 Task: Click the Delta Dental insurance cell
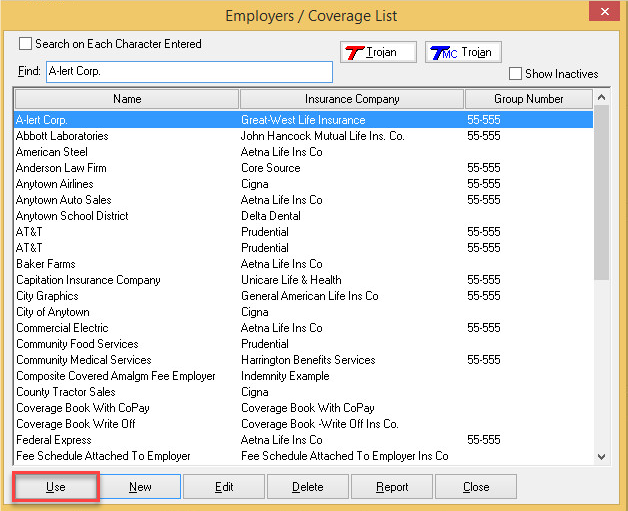[271, 216]
